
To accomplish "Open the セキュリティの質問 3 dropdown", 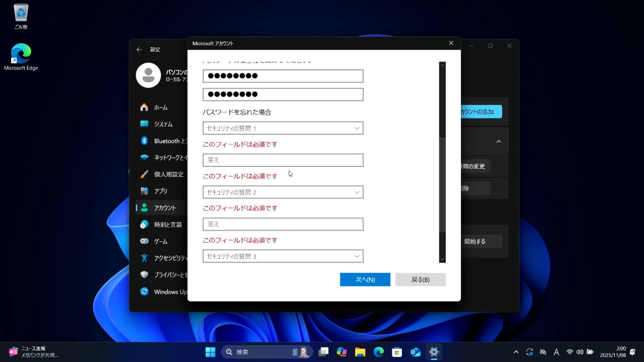I will pos(283,256).
